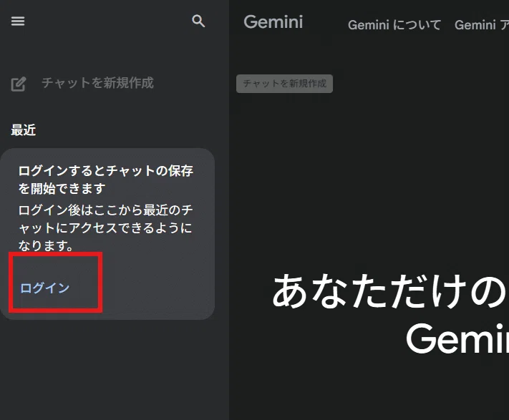Click the search magnifier icon
509x420 pixels.
[x=198, y=21]
